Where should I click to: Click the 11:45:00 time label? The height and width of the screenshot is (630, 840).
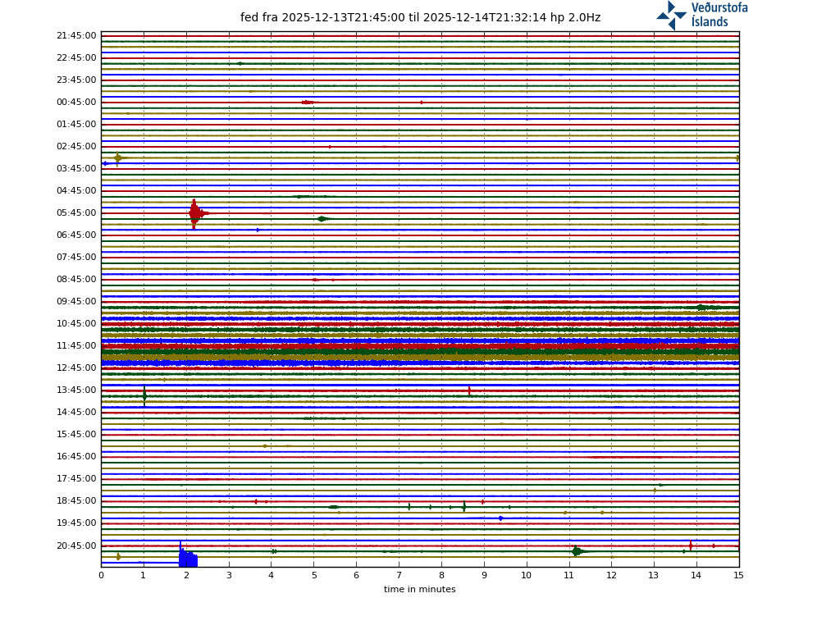click(x=76, y=346)
